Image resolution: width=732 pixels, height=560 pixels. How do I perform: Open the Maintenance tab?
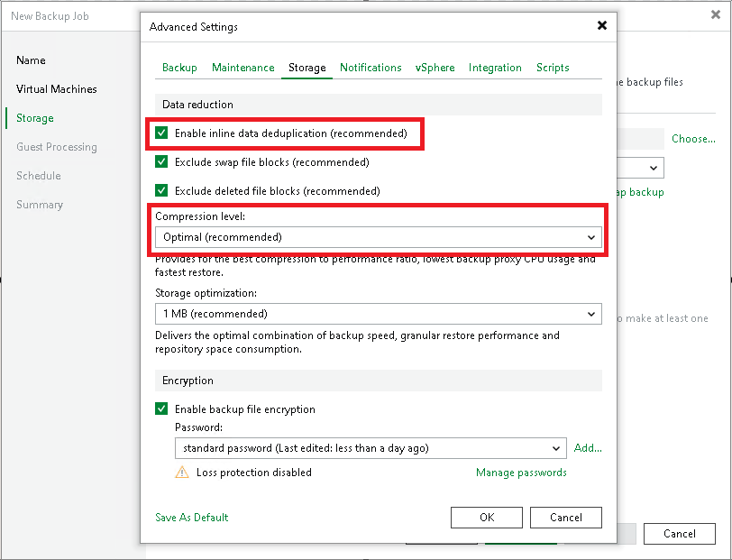(242, 68)
